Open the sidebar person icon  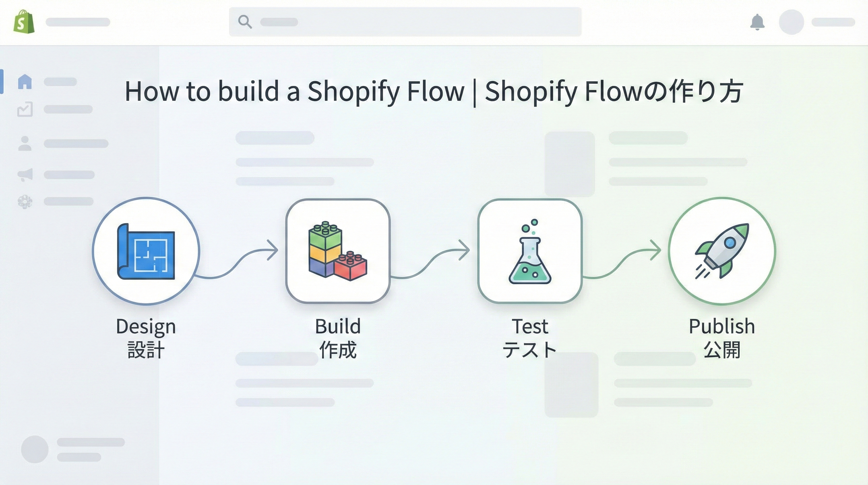[x=25, y=143]
